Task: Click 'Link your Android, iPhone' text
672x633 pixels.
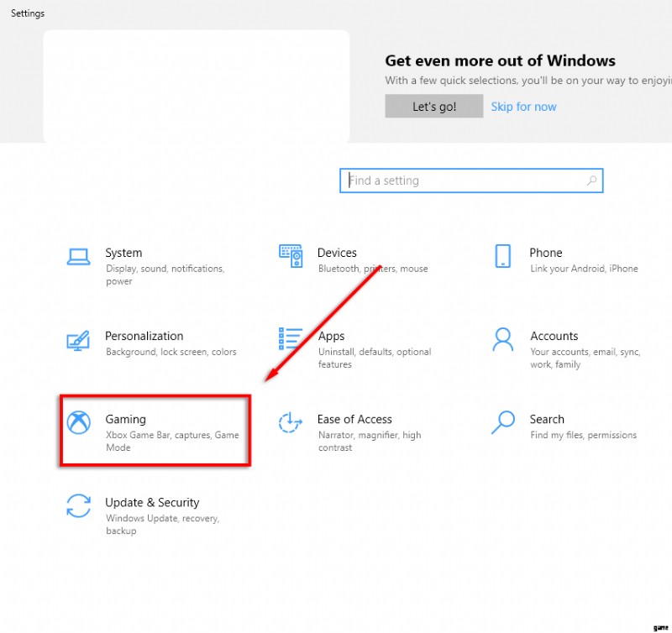Action: pyautogui.click(x=584, y=269)
